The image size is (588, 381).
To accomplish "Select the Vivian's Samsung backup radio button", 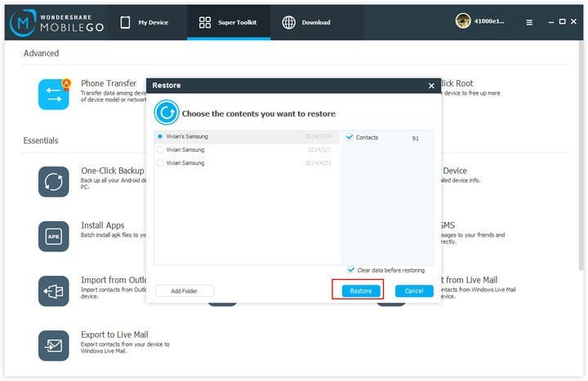I will tap(160, 136).
